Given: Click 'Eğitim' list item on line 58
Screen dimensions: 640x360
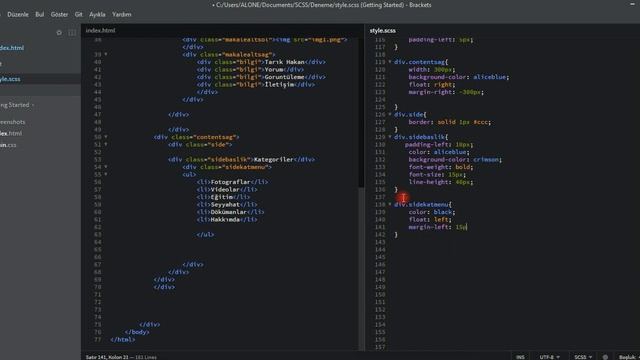Looking at the screenshot, I should (x=222, y=197).
